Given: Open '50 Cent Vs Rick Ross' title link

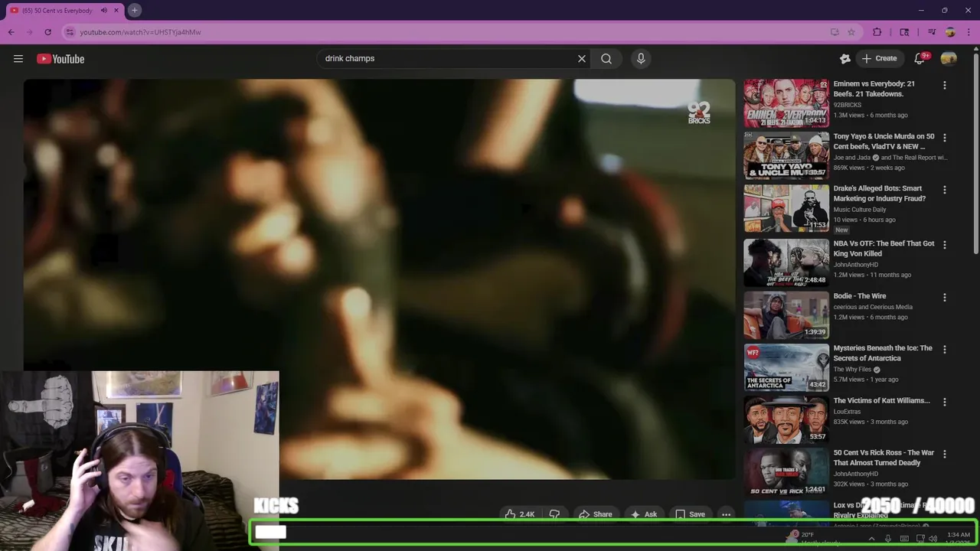Looking at the screenshot, I should [884, 458].
